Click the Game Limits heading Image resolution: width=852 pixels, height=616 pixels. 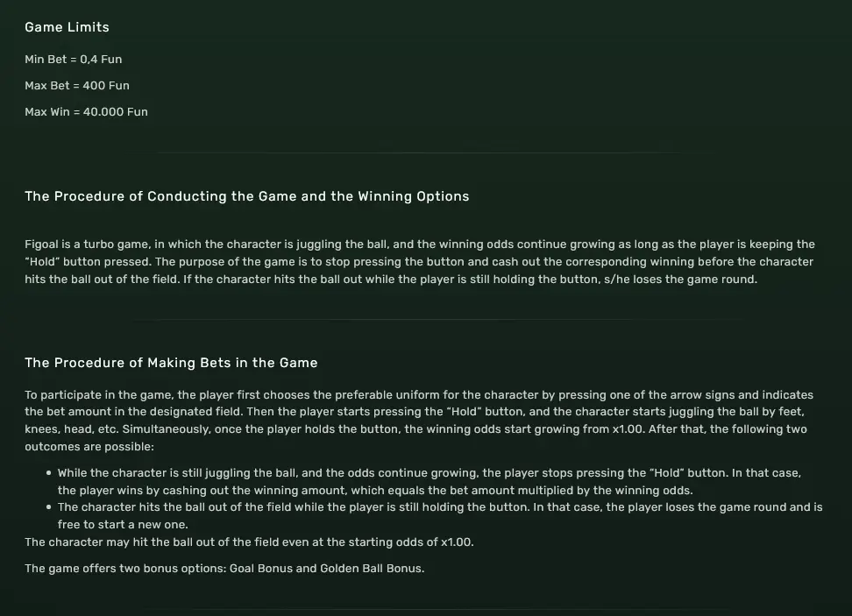pyautogui.click(x=67, y=27)
